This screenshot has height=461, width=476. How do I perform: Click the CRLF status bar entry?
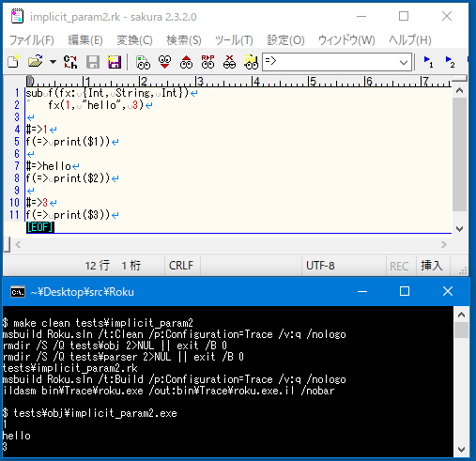[x=181, y=266]
